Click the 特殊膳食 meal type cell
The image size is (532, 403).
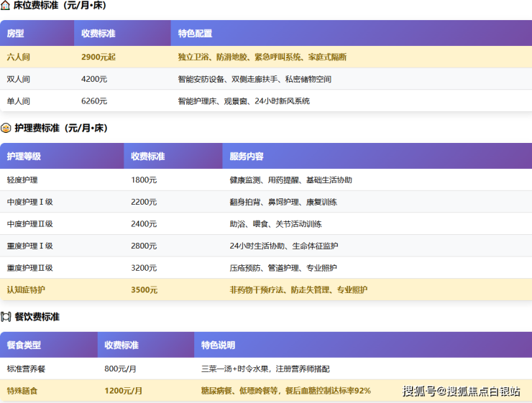click(x=22, y=391)
